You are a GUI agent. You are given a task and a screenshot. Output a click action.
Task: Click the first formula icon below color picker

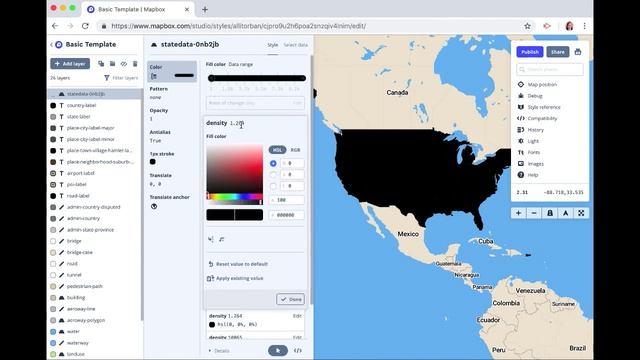click(211, 239)
